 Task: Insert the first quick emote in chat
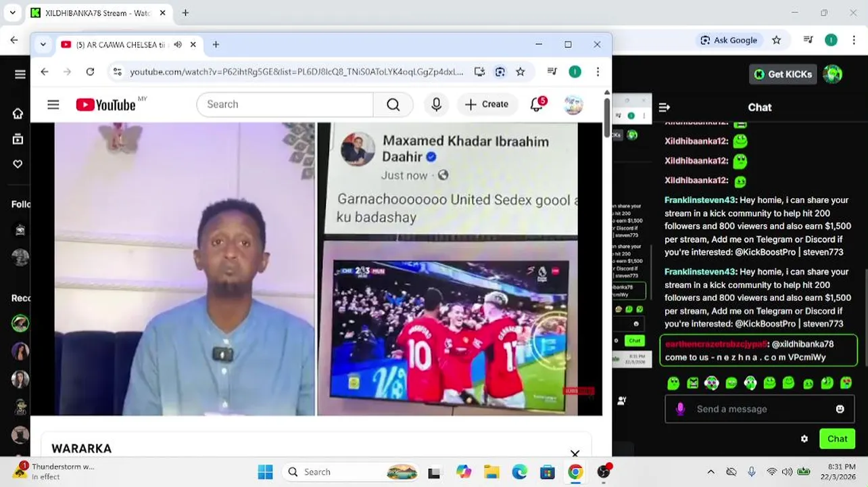(x=673, y=384)
